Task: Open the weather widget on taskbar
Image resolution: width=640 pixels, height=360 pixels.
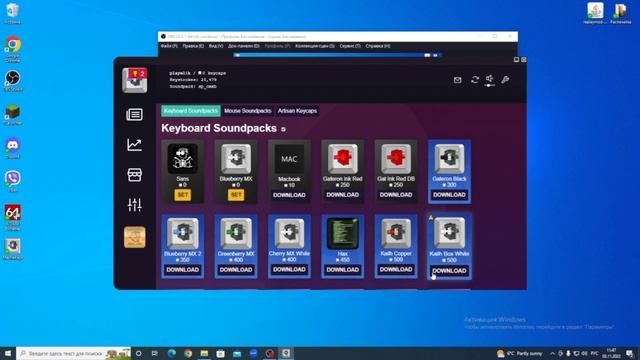Action: 520,353
